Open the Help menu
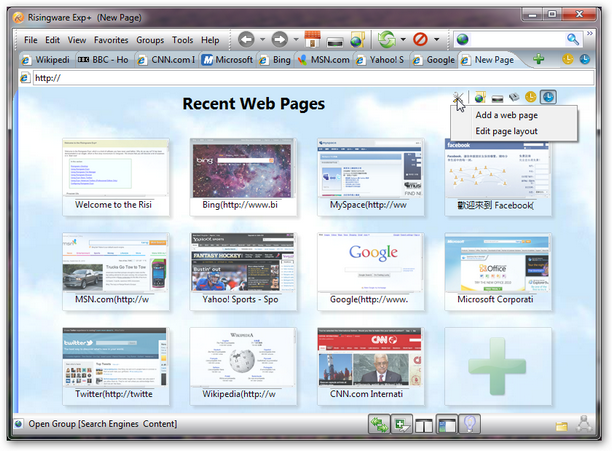This screenshot has height=451, width=612. (210, 40)
